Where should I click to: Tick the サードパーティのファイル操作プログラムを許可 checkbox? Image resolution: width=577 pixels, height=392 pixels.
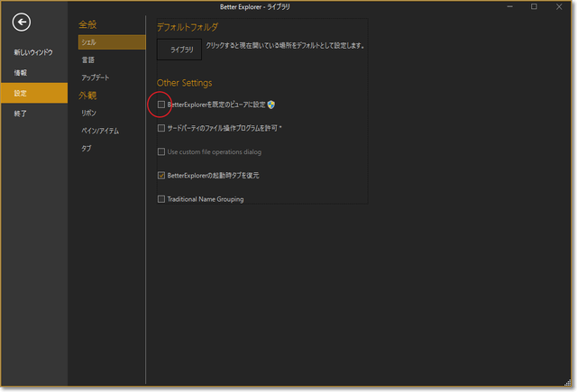tap(161, 128)
